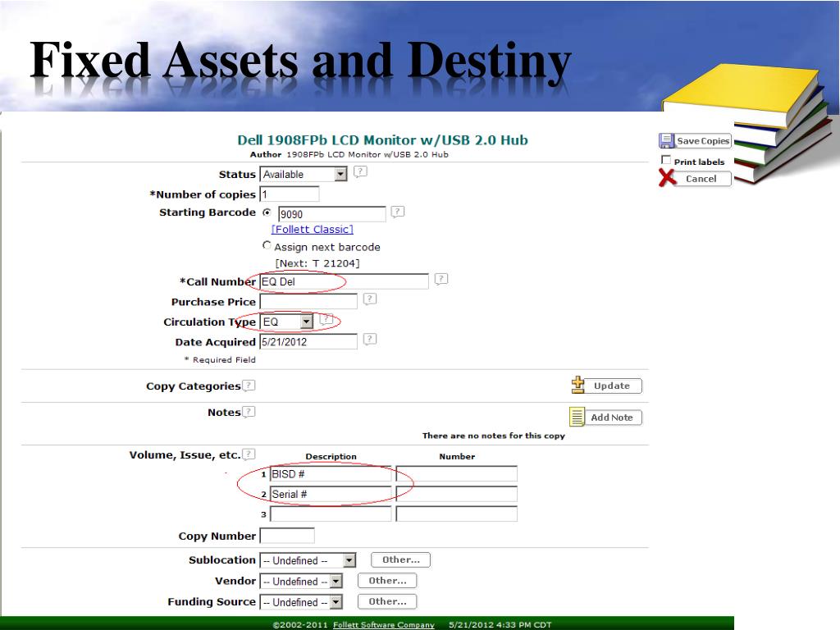
Task: Click the Other button next to Sublocation
Action: (400, 559)
